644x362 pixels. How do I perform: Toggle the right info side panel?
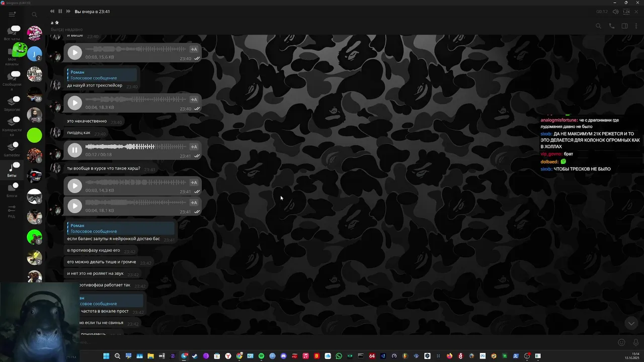624,26
